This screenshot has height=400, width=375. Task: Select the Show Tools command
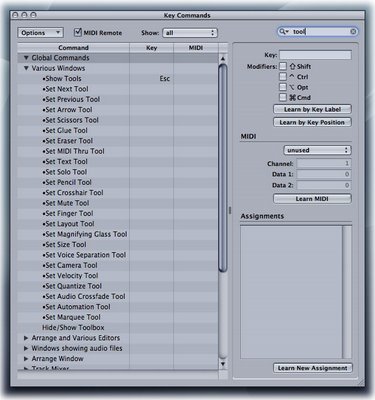62,79
